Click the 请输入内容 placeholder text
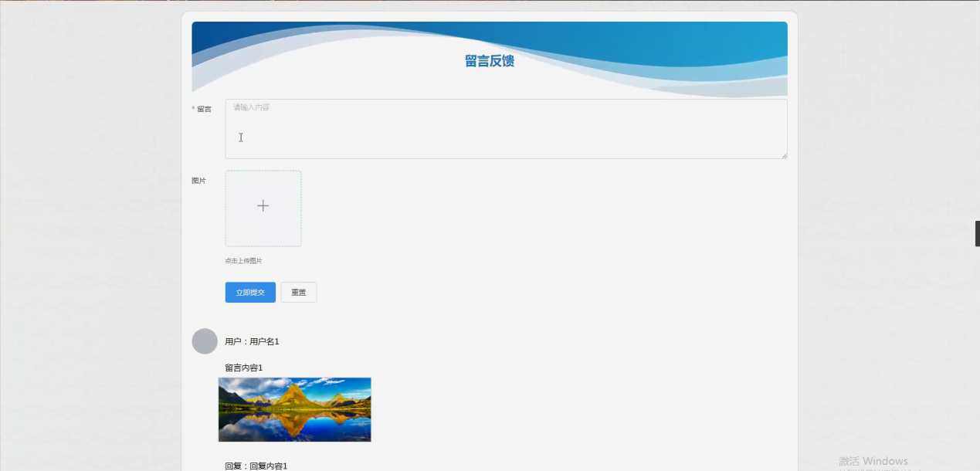The width and height of the screenshot is (980, 471). (252, 107)
